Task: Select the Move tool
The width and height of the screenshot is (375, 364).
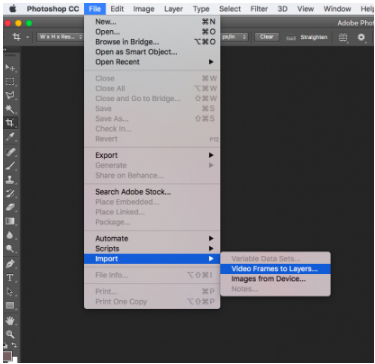Action: click(10, 67)
